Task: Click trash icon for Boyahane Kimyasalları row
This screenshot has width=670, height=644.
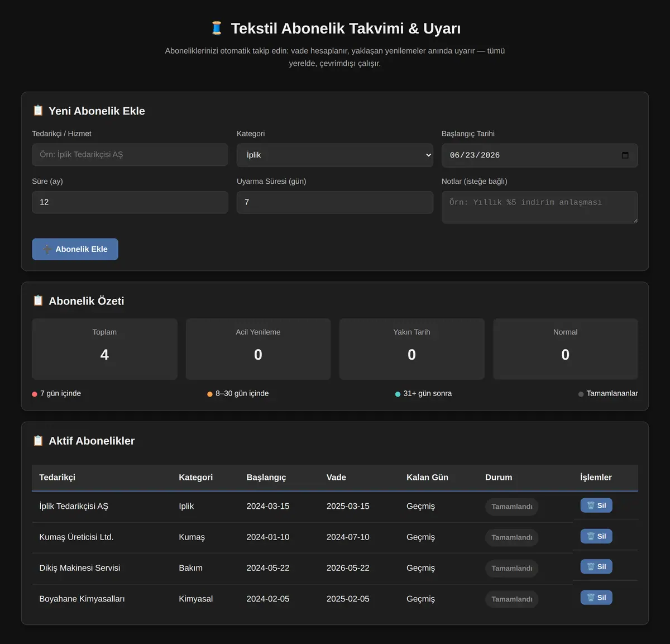Action: click(x=591, y=598)
